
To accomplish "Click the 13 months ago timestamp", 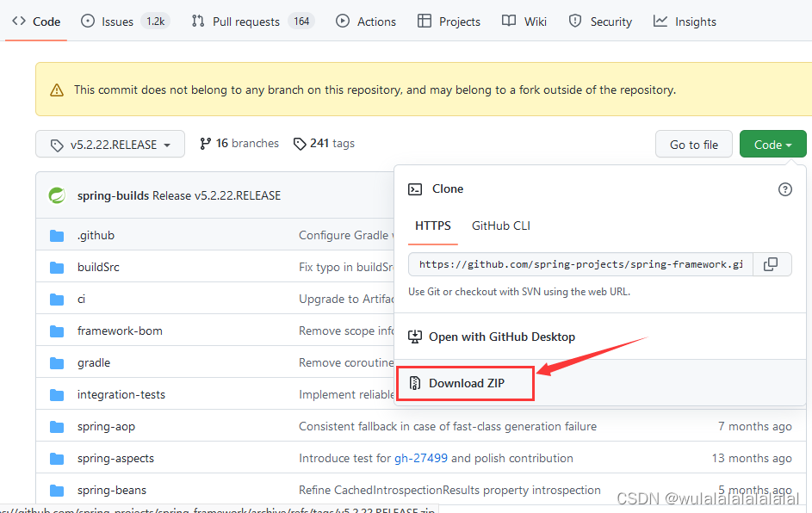I will pyautogui.click(x=752, y=458).
